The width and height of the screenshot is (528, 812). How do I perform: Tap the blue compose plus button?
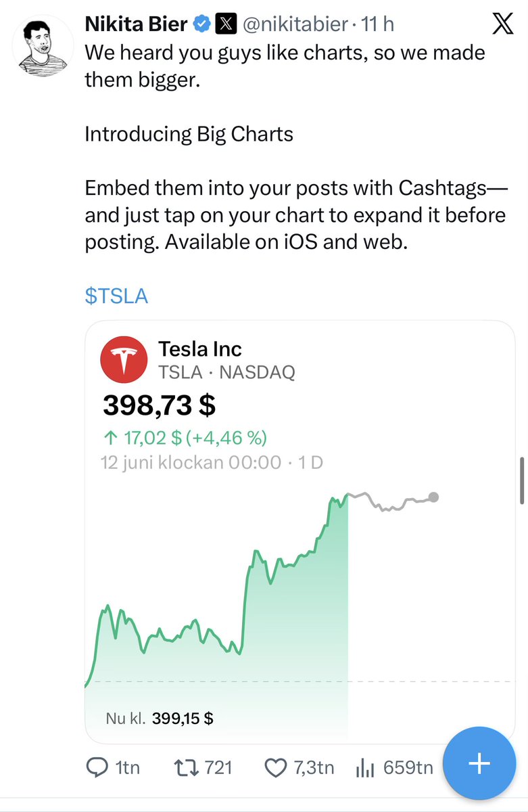pyautogui.click(x=479, y=763)
